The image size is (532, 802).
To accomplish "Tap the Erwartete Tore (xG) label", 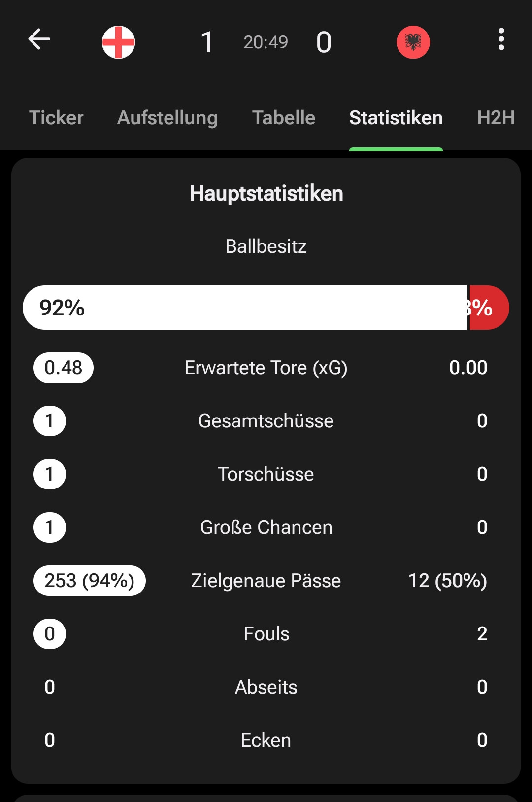I will (266, 368).
